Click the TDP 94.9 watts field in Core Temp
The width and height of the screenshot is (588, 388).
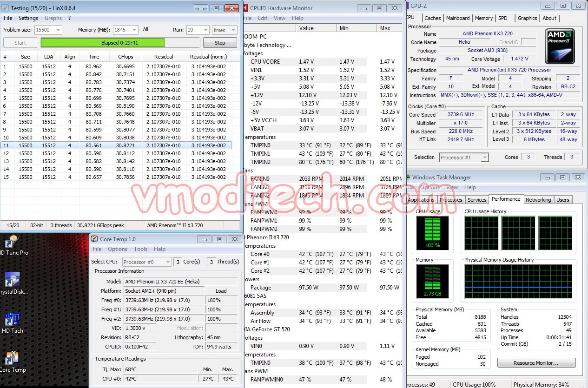221,347
